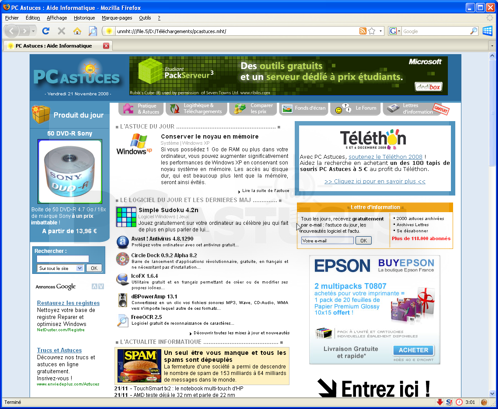Image resolution: width=498 pixels, height=409 pixels.
Task: Click the 'Restaurez les registres' ad link
Action: click(68, 303)
